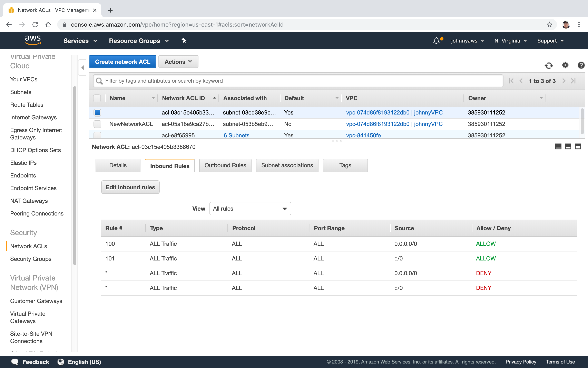This screenshot has width=588, height=368.
Task: Open Chrome three-dot menu
Action: tap(579, 25)
